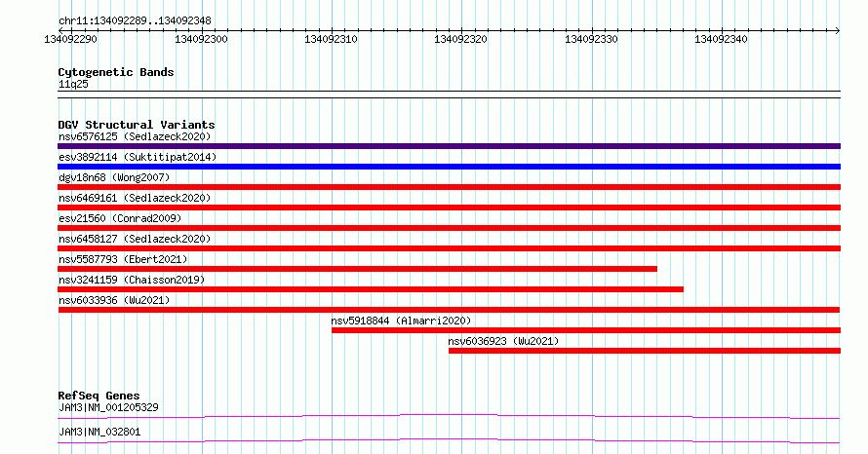Open the esv21560 (Conrad2009) label
868x454 pixels.
coord(120,218)
